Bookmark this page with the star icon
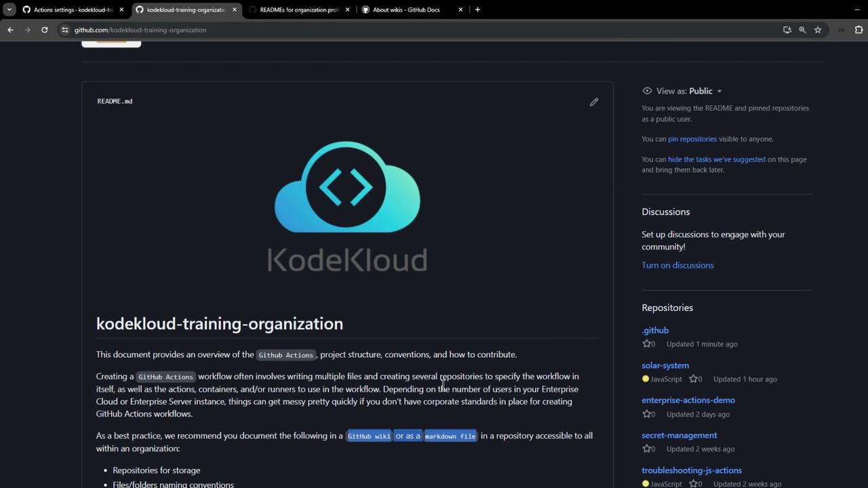868x488 pixels. pos(818,30)
